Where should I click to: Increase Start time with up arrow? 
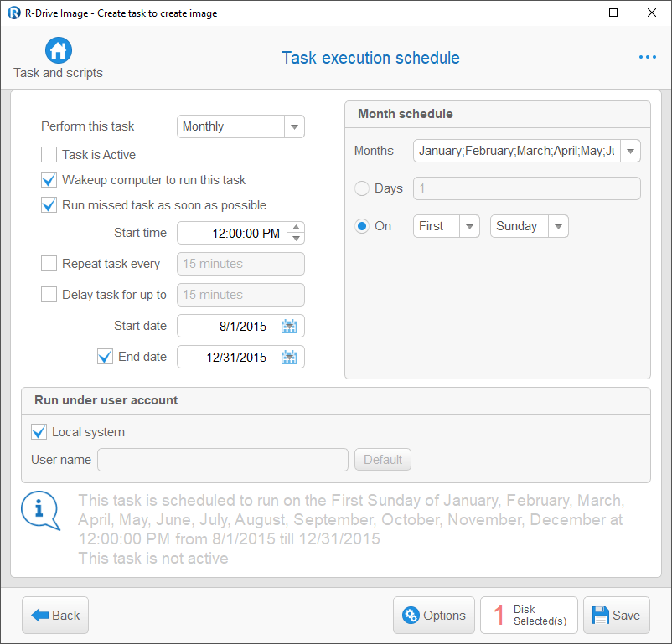296,227
